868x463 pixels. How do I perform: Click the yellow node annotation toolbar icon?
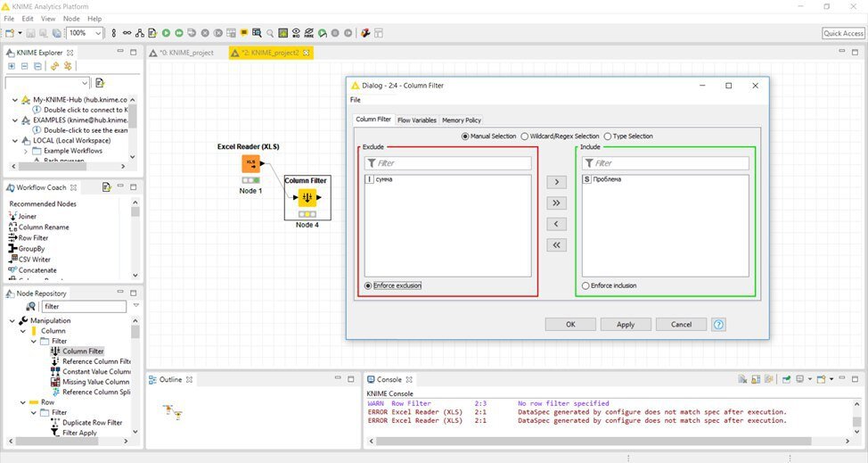[x=243, y=33]
